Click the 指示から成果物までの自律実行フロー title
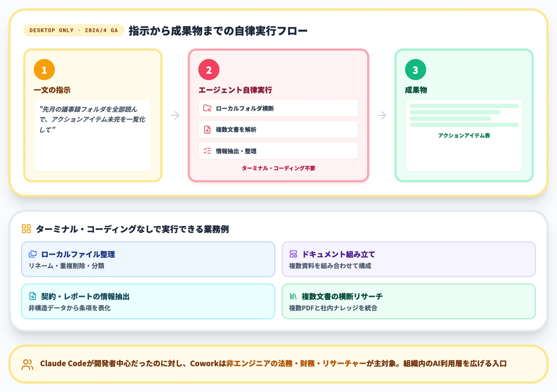557x392 pixels. click(x=218, y=31)
